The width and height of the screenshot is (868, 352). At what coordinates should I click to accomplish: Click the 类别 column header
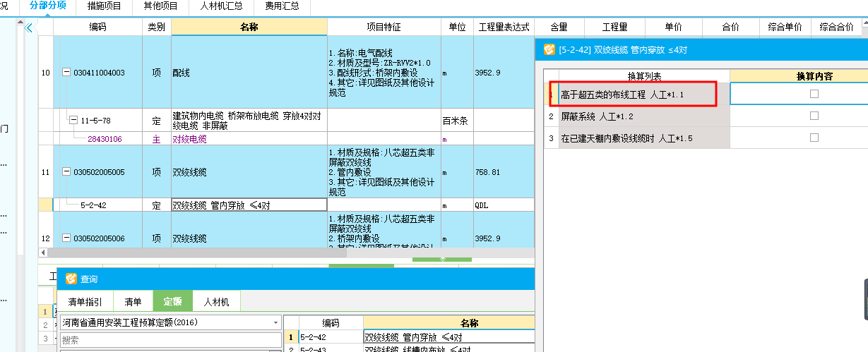coord(156,27)
